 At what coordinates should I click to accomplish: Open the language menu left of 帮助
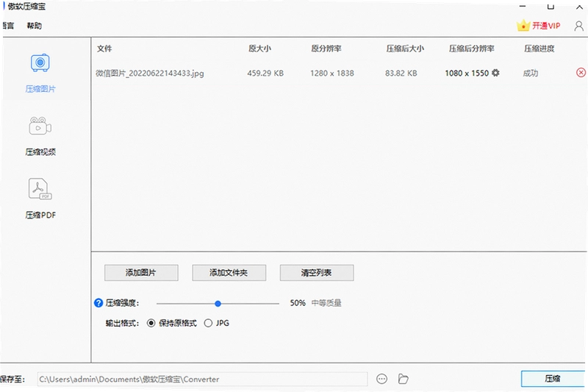[x=7, y=26]
